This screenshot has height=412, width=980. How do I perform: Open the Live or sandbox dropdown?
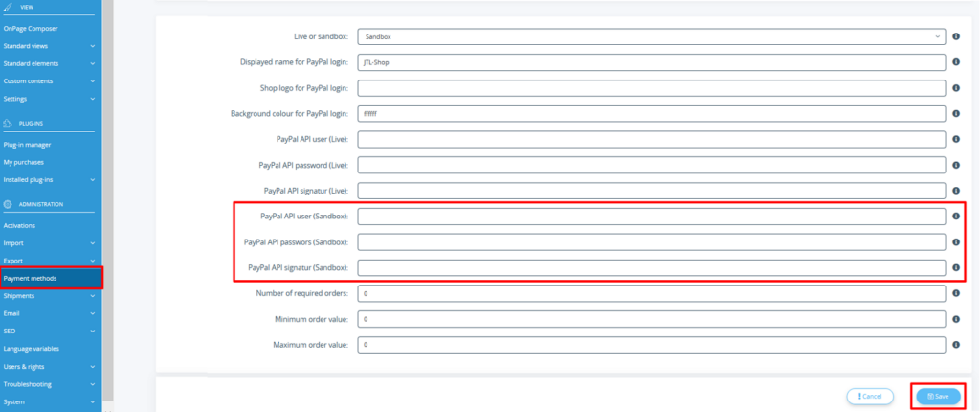pos(651,37)
